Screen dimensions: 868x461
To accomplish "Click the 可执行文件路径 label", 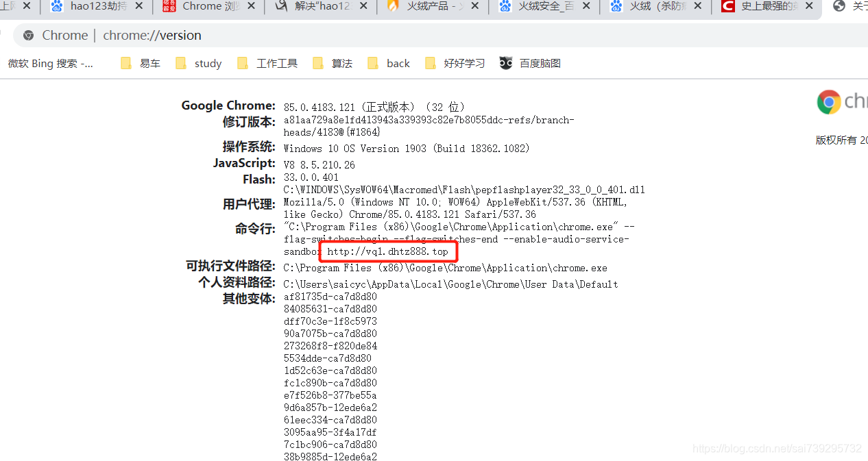I will (230, 266).
